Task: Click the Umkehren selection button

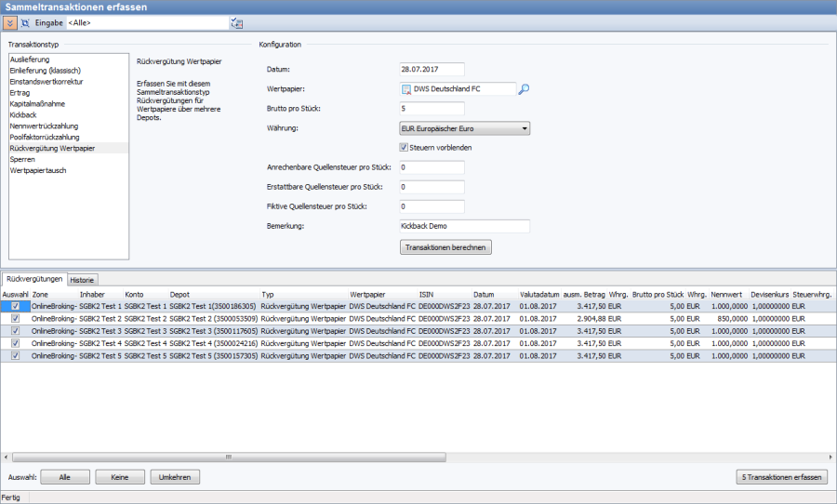Action: point(175,477)
